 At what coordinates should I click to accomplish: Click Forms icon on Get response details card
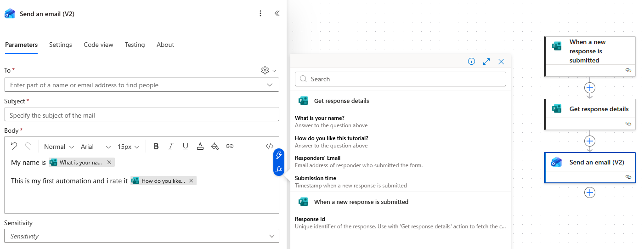point(557,108)
